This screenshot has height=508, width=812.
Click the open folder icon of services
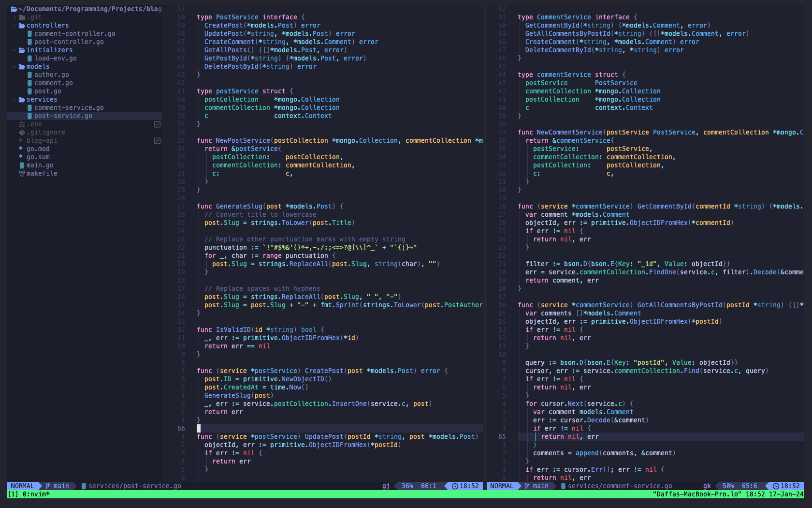(x=21, y=99)
